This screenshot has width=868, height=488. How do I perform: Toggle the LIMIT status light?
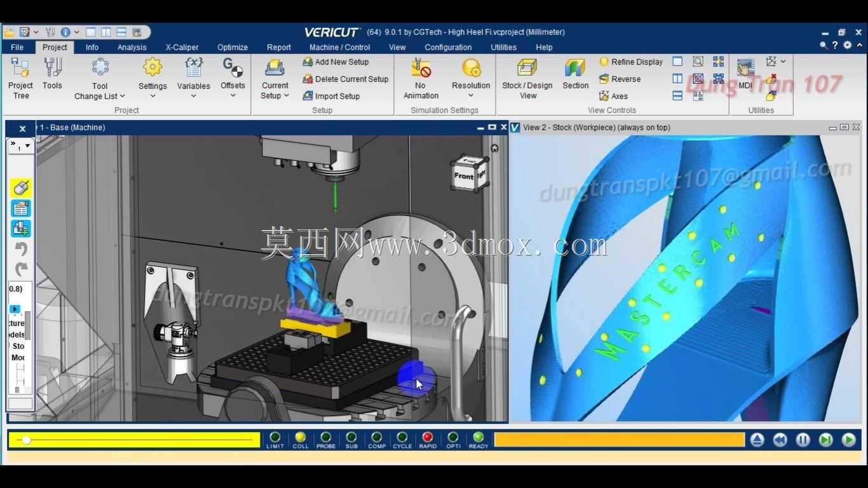(x=275, y=437)
